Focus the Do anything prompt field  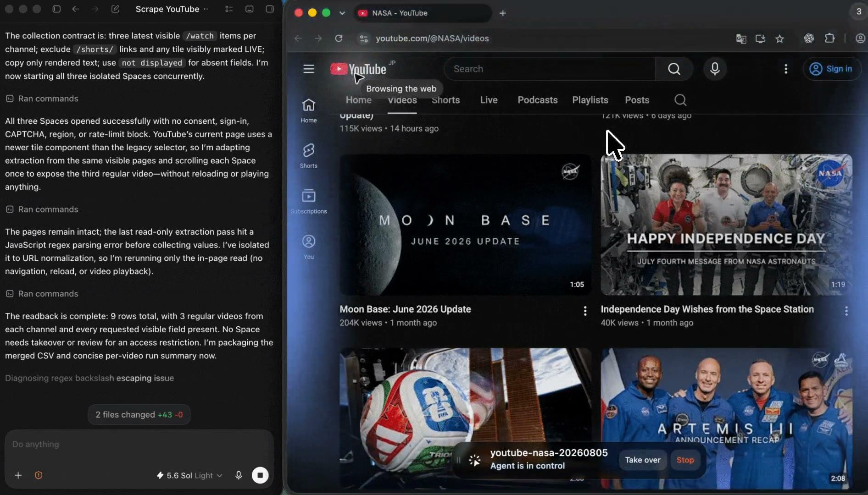(139, 444)
